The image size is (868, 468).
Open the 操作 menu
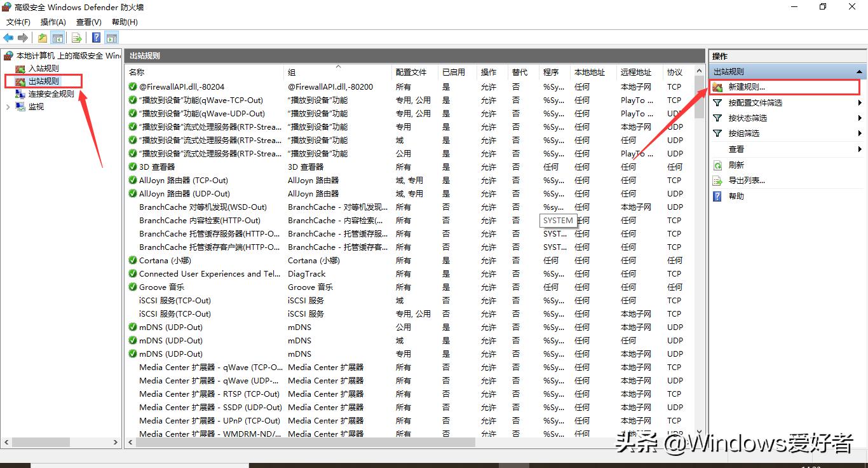pos(53,22)
